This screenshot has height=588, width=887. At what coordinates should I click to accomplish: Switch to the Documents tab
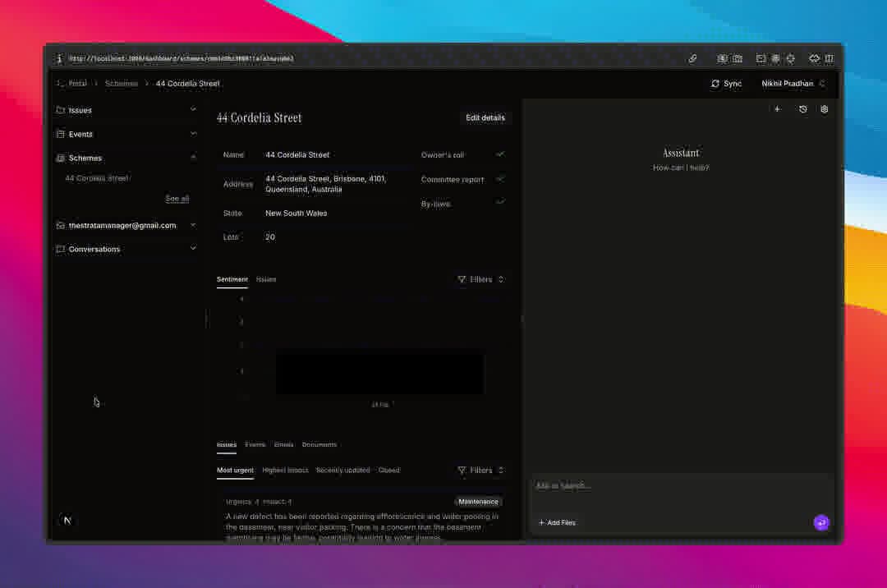pos(319,445)
